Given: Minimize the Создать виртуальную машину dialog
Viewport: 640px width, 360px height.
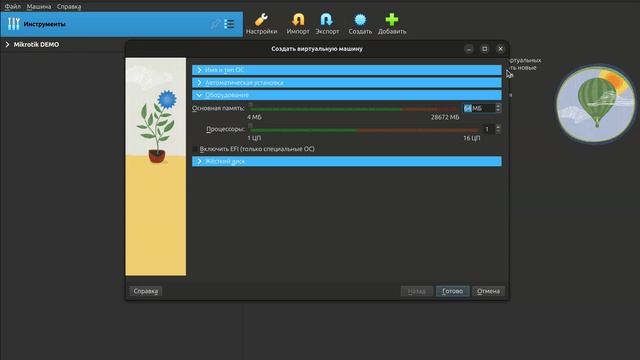Looking at the screenshot, I should click(x=469, y=49).
